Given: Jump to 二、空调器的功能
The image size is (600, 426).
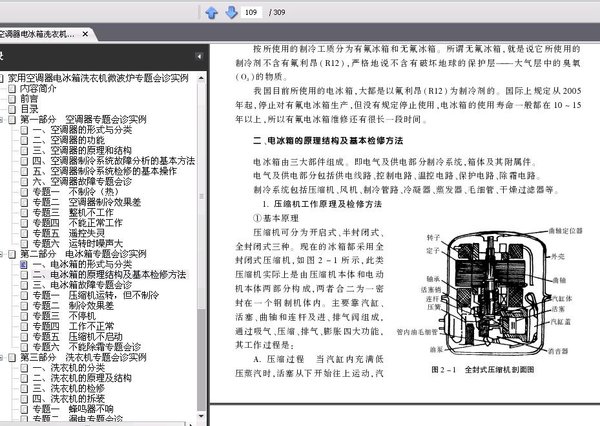Looking at the screenshot, I should pyautogui.click(x=68, y=140).
